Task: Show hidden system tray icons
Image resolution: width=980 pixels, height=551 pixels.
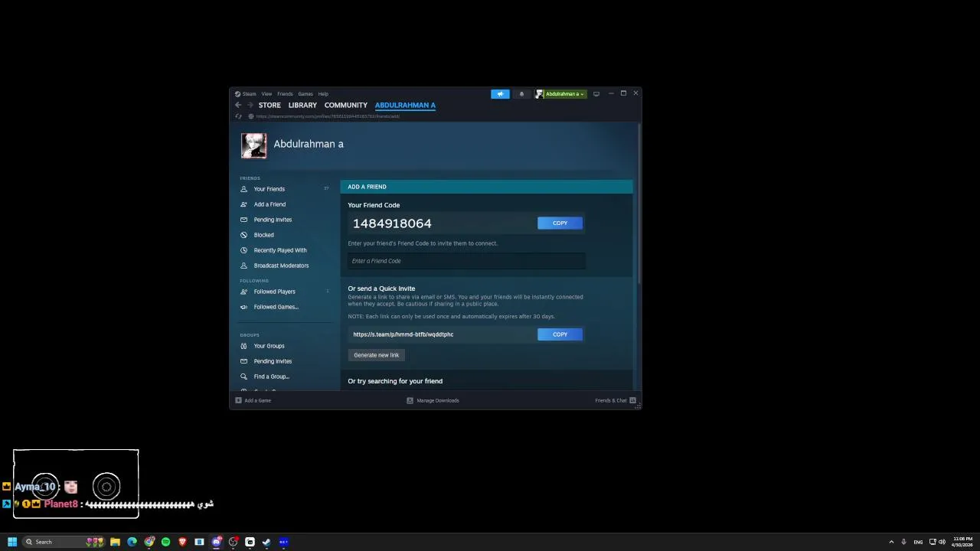Action: tap(890, 542)
